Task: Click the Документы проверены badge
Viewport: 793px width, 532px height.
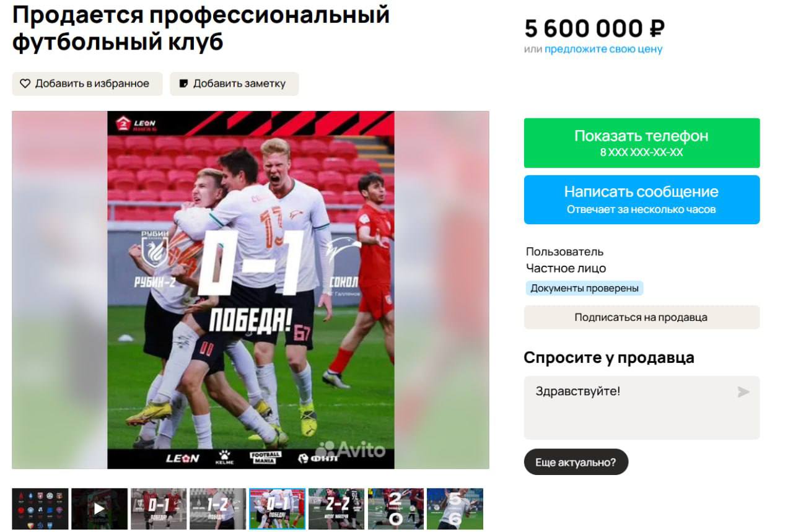Action: 584,288
